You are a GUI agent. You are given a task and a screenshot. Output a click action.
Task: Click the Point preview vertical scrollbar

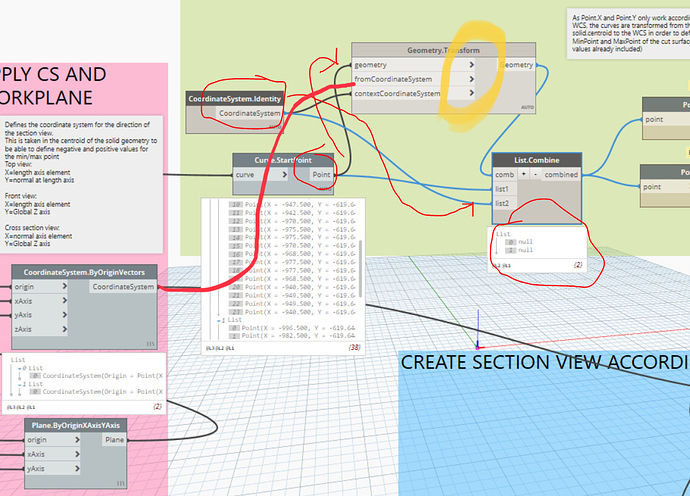tap(361, 268)
